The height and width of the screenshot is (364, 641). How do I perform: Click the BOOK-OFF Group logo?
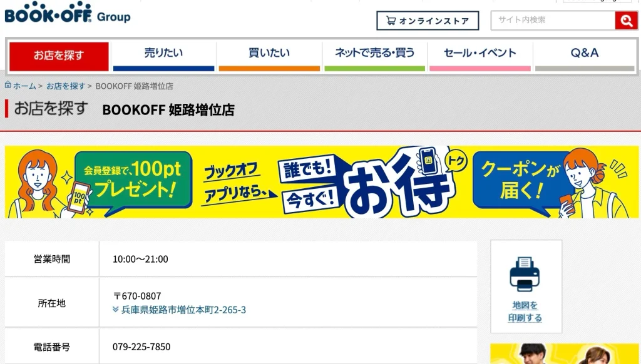[68, 13]
